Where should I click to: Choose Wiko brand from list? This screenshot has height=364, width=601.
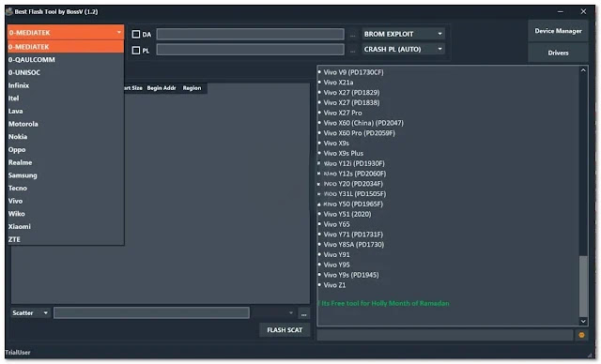point(66,214)
